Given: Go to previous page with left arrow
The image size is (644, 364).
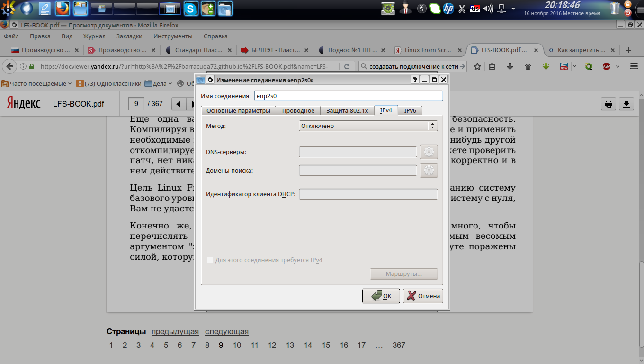Looking at the screenshot, I should point(179,104).
